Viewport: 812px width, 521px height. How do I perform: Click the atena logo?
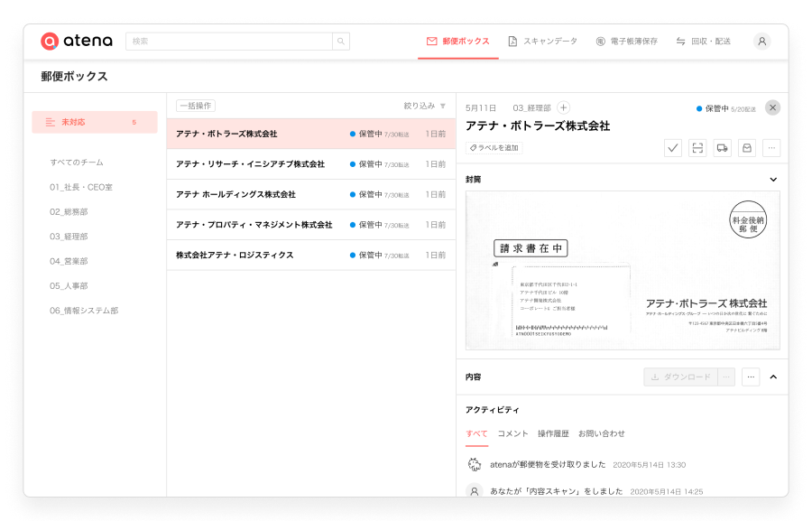pyautogui.click(x=77, y=41)
